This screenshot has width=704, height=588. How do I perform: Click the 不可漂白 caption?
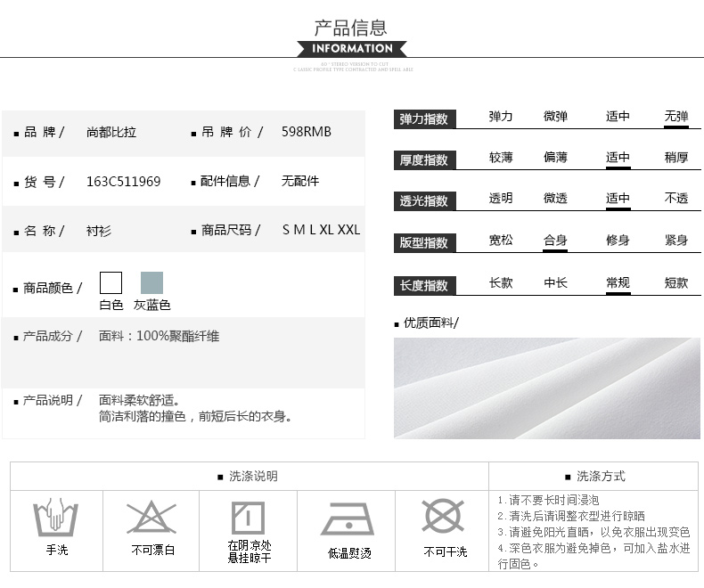pos(153,551)
